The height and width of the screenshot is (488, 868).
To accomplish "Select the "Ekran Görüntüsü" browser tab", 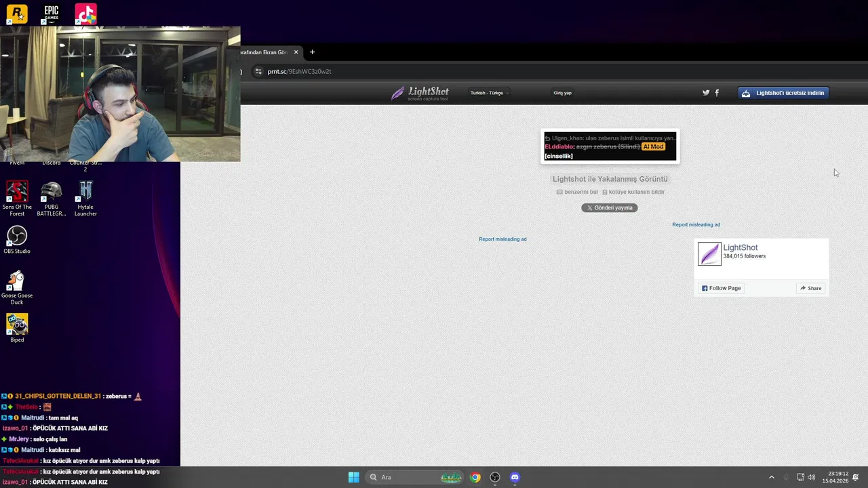I will coord(269,52).
